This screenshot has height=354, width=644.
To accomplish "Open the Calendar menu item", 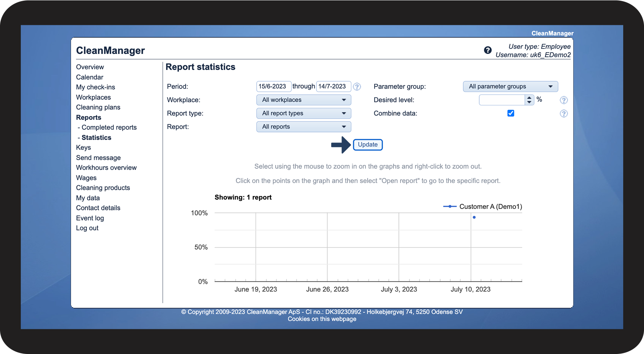I will [x=90, y=77].
